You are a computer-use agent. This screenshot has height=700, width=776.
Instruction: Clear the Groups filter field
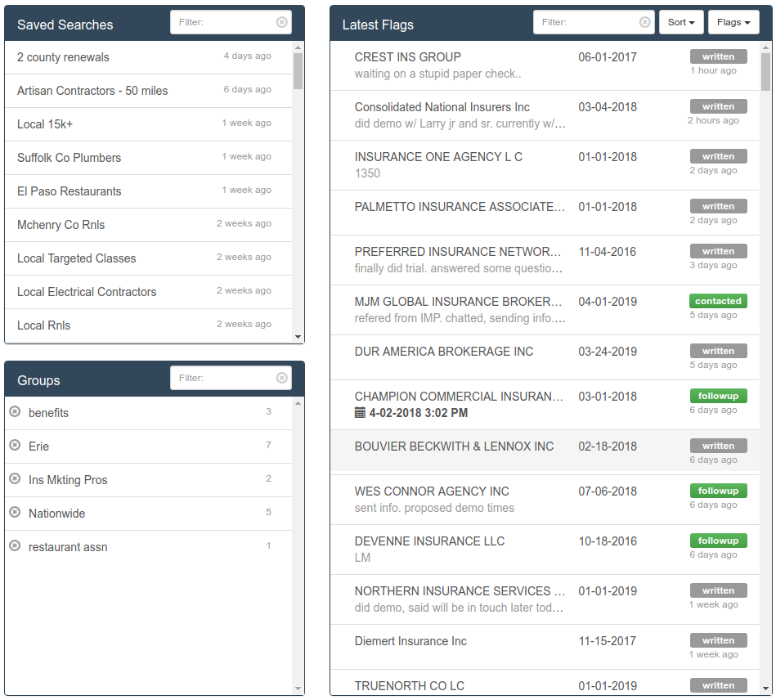[x=281, y=379]
